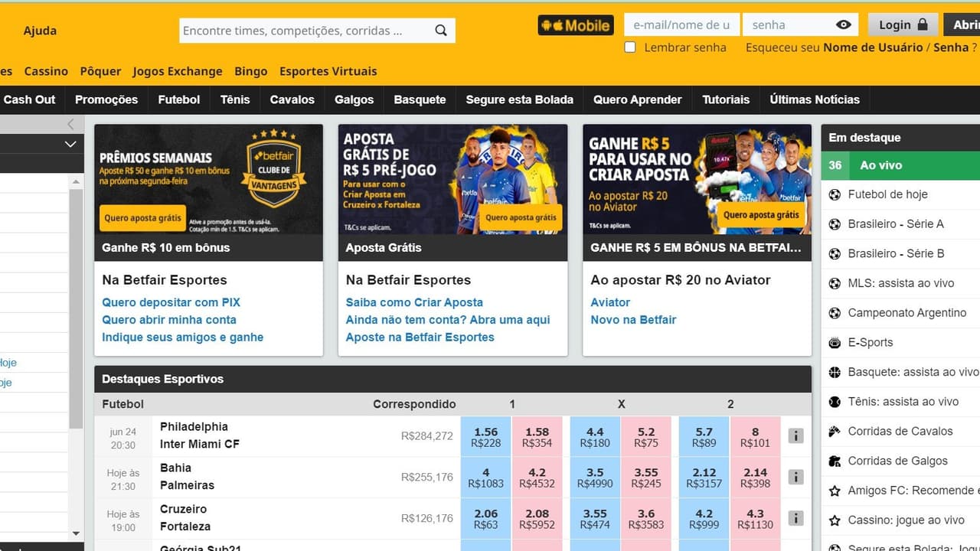The height and width of the screenshot is (551, 980).
Task: Click the Prêmios Semanais banner image
Action: click(x=208, y=179)
